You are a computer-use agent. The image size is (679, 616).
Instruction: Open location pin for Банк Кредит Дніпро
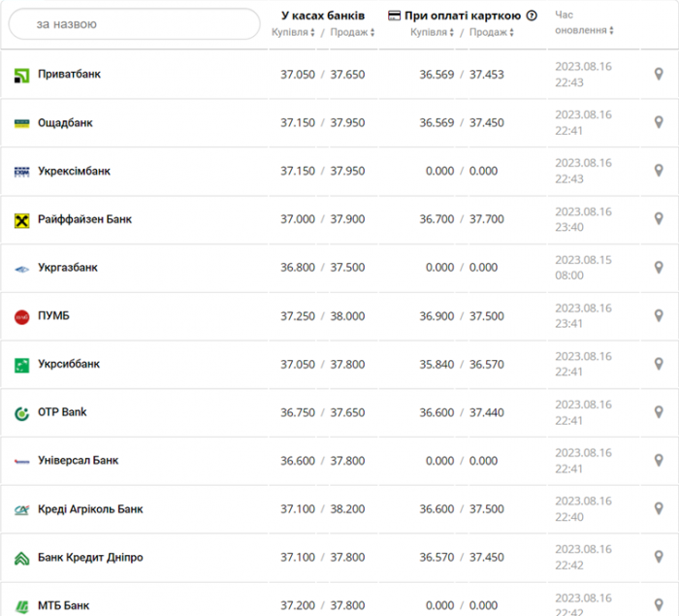[659, 557]
